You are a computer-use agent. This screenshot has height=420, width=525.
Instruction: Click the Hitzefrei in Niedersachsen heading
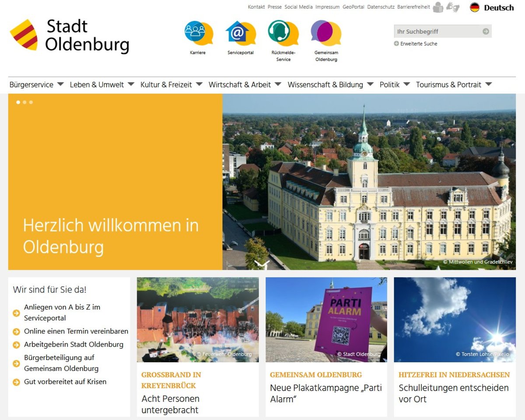pyautogui.click(x=454, y=375)
